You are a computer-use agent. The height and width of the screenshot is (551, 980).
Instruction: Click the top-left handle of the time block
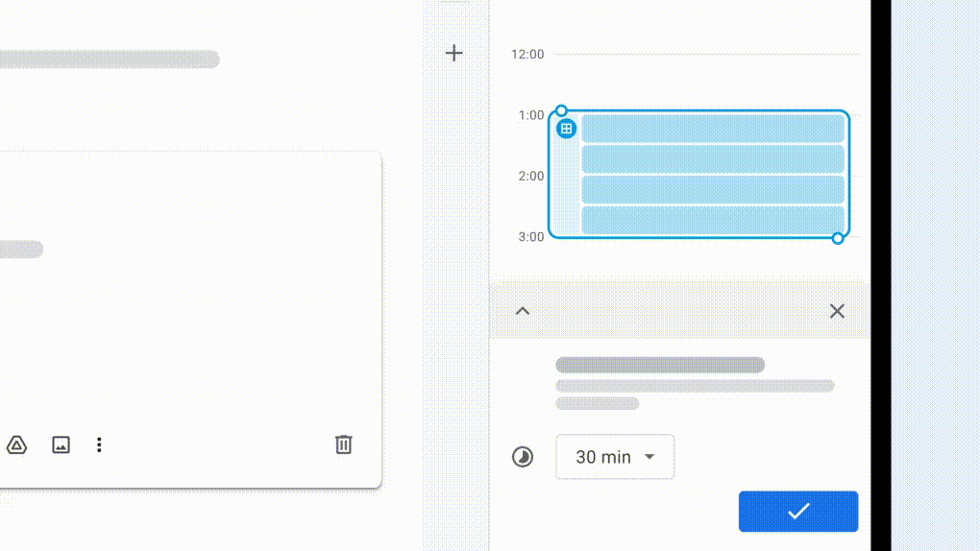click(x=562, y=111)
